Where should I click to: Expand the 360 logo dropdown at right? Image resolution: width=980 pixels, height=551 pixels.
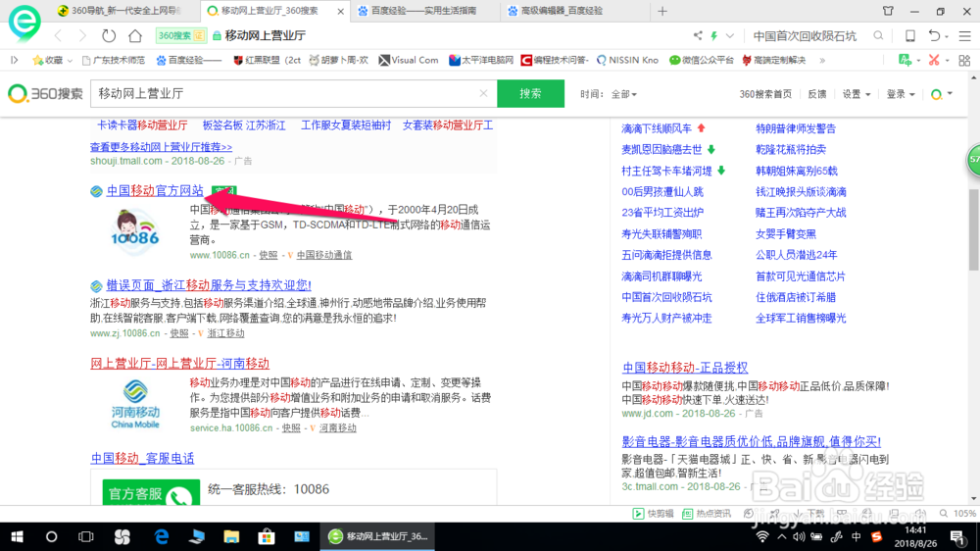point(941,94)
